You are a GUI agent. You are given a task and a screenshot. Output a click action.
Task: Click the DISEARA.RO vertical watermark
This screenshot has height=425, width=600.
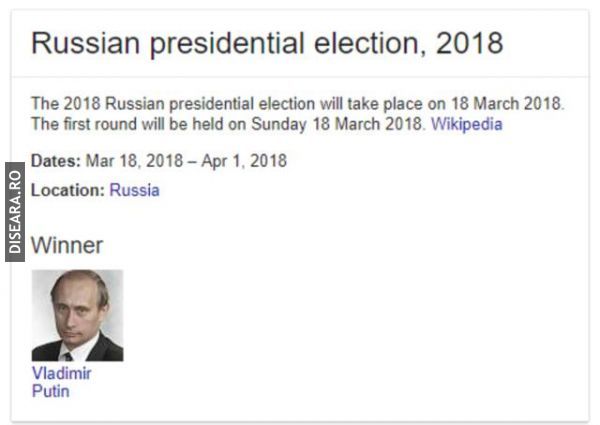[x=15, y=213]
